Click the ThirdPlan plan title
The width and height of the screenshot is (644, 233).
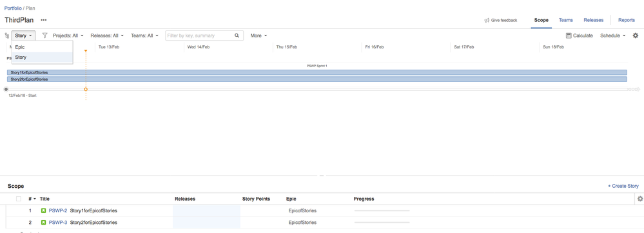(x=19, y=20)
